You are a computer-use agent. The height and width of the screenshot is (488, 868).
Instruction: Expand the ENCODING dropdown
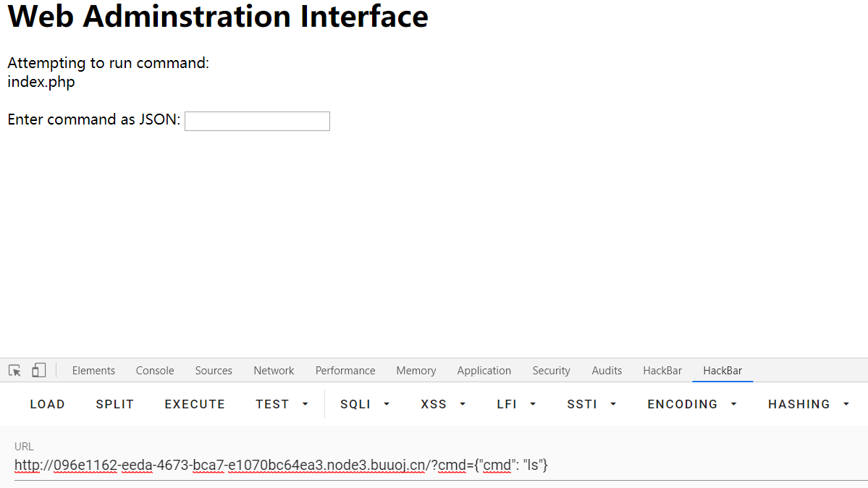(x=693, y=404)
